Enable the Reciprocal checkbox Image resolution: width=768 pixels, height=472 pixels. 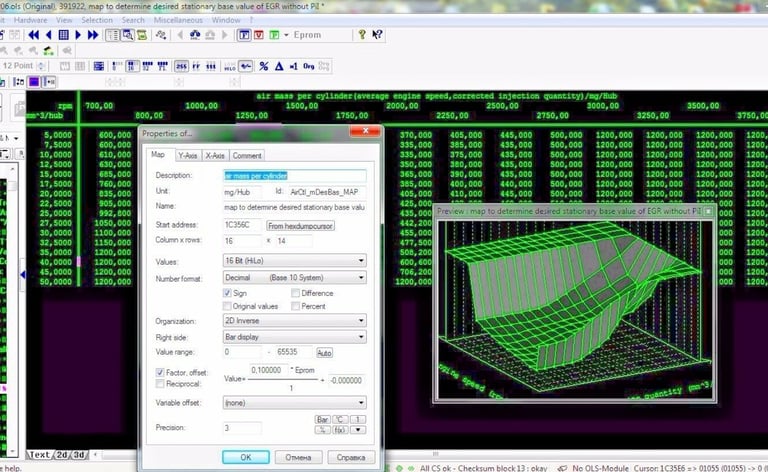coord(160,384)
